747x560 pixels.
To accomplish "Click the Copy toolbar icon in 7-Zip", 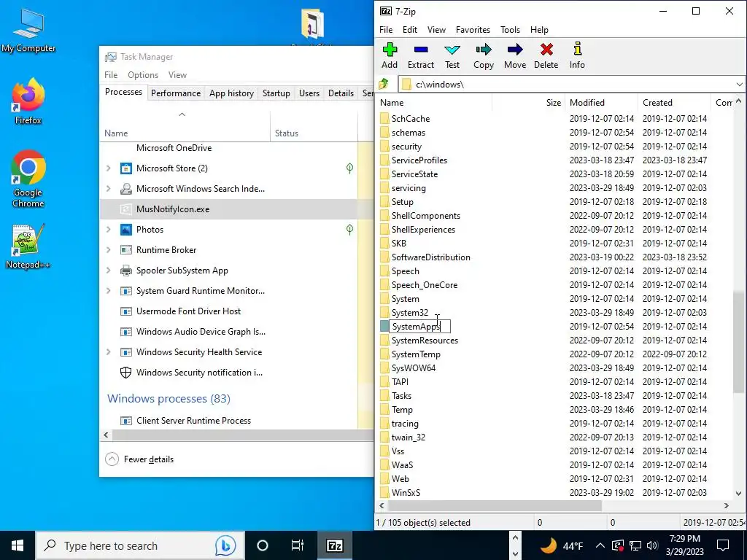I will (483, 55).
